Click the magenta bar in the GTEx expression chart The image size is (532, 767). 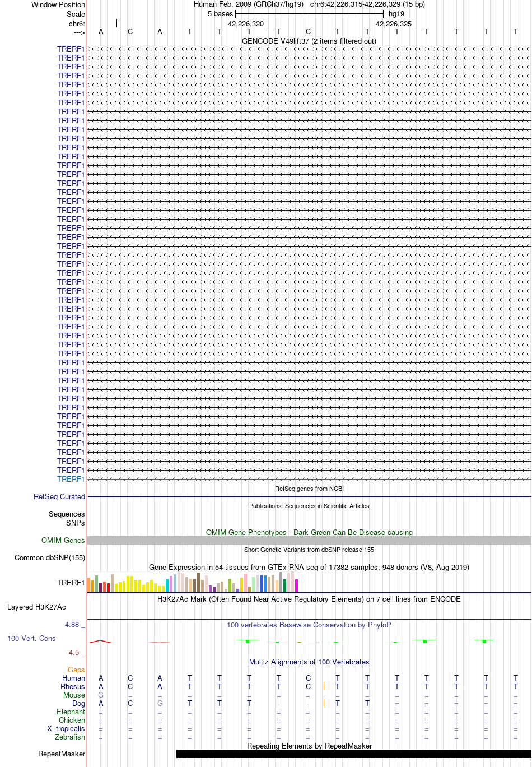(297, 585)
